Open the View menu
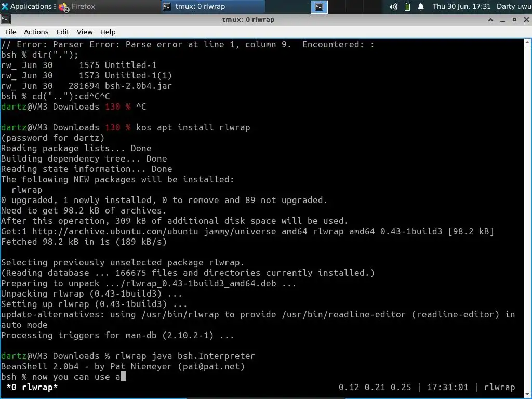532x399 pixels. pyautogui.click(x=85, y=32)
